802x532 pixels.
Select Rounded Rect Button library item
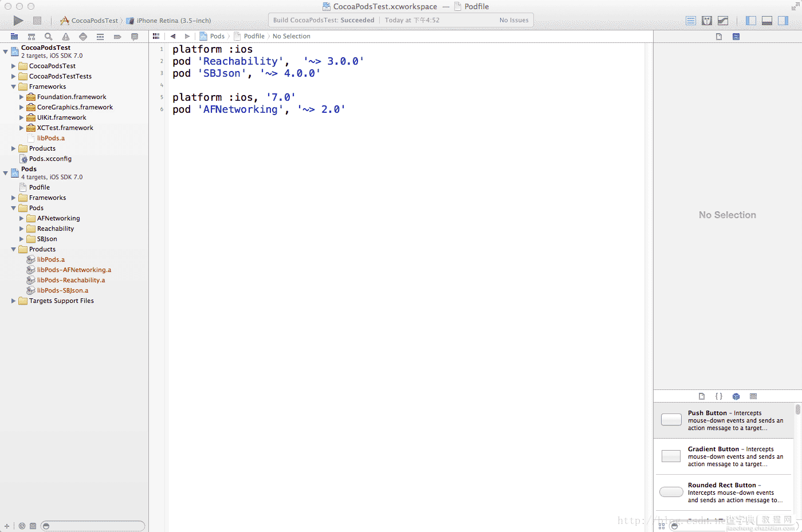point(724,492)
